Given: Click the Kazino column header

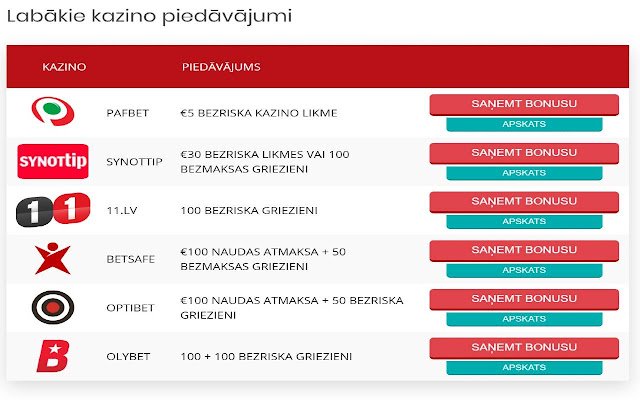Looking at the screenshot, I should pos(64,67).
